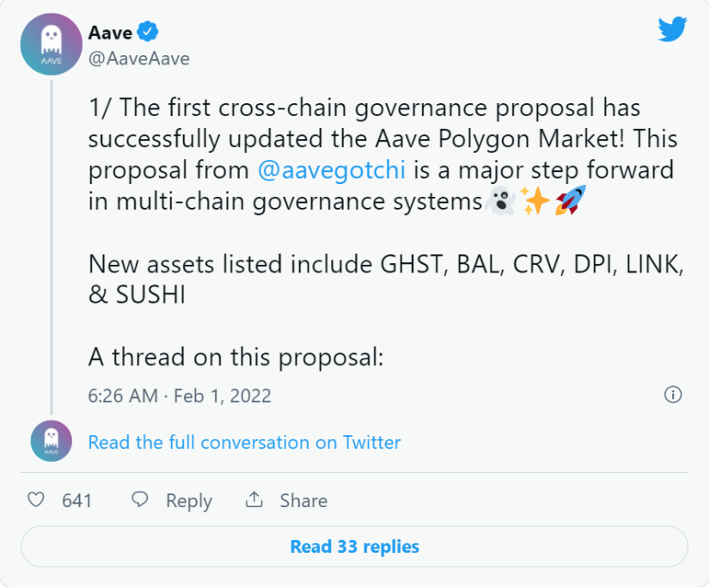Image resolution: width=710 pixels, height=588 pixels.
Task: Click the share upload arrow icon
Action: pyautogui.click(x=254, y=499)
